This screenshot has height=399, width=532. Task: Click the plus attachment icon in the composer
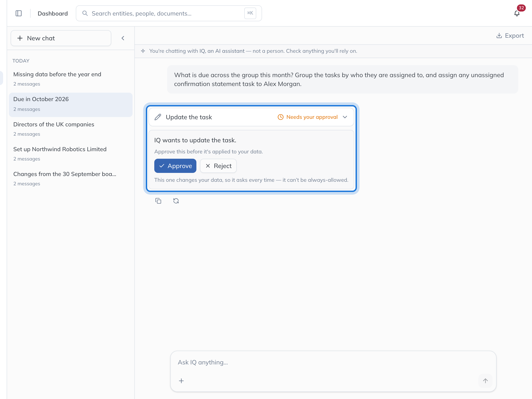click(x=181, y=381)
